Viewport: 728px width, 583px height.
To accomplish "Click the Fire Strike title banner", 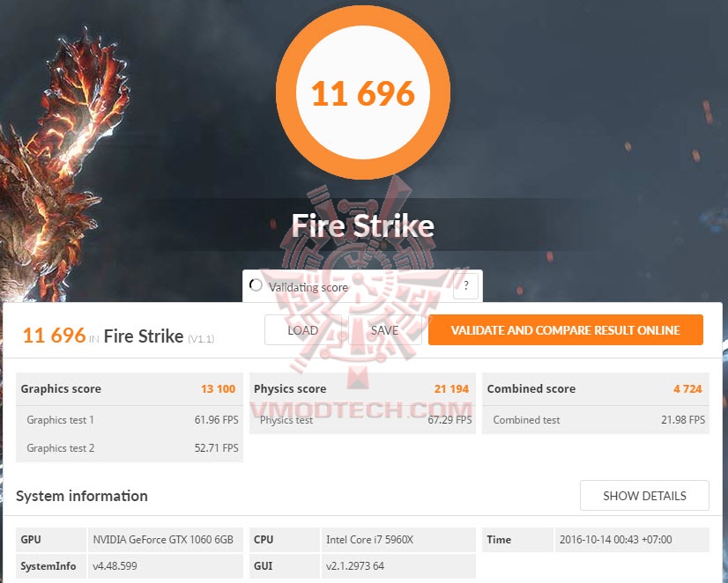I will pos(362,225).
